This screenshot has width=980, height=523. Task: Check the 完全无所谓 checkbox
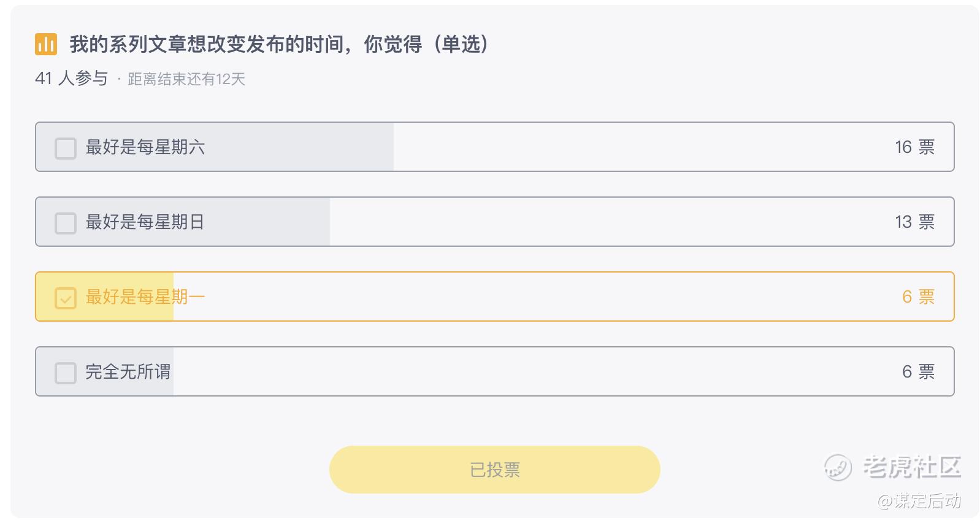point(66,373)
